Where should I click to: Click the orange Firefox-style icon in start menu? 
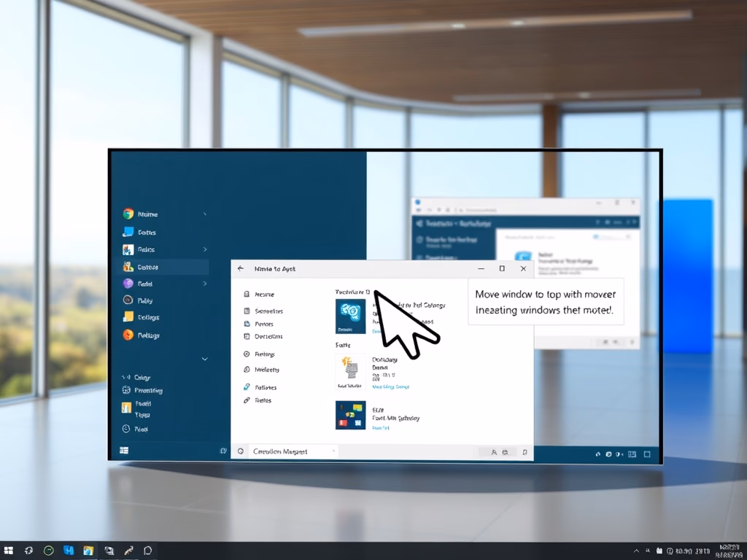pos(128,335)
